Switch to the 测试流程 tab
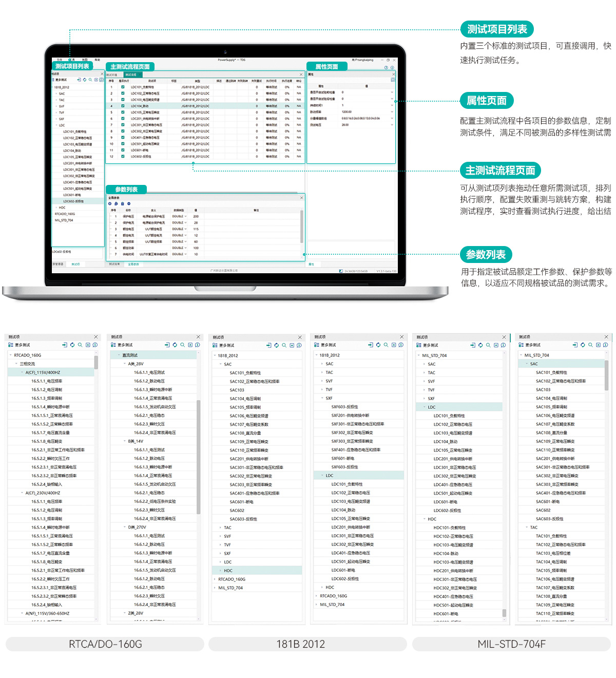The width and height of the screenshot is (616, 678). click(x=131, y=75)
